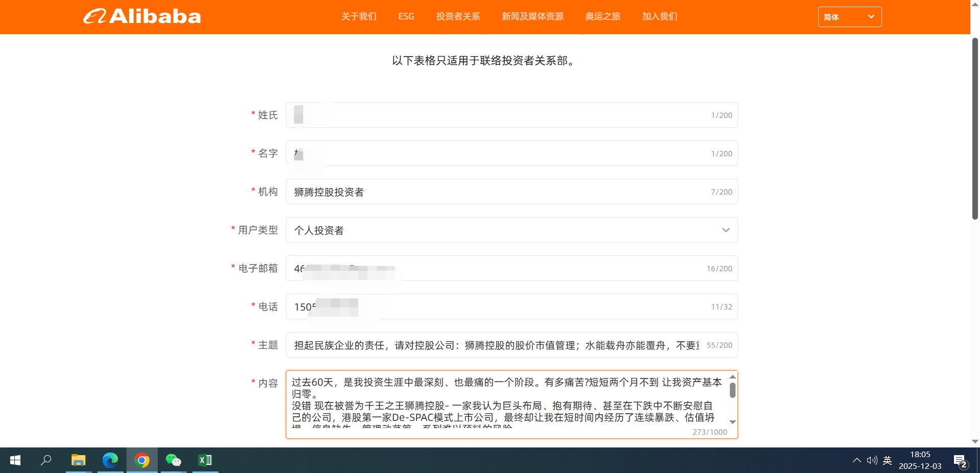
Task: Open the taskbar clock and calendar
Action: [x=920, y=460]
